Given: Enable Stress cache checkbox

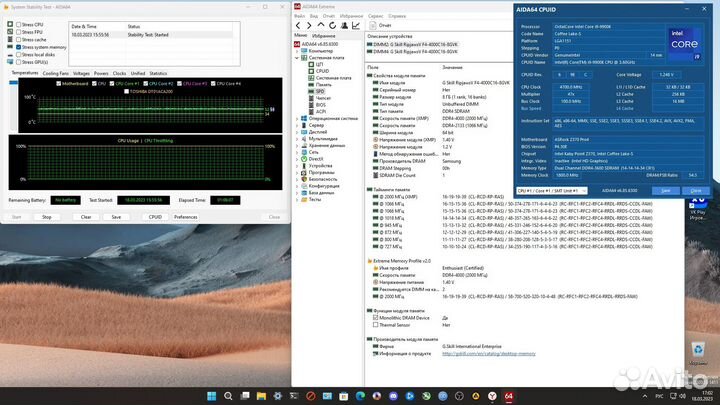Looking at the screenshot, I should 19,39.
